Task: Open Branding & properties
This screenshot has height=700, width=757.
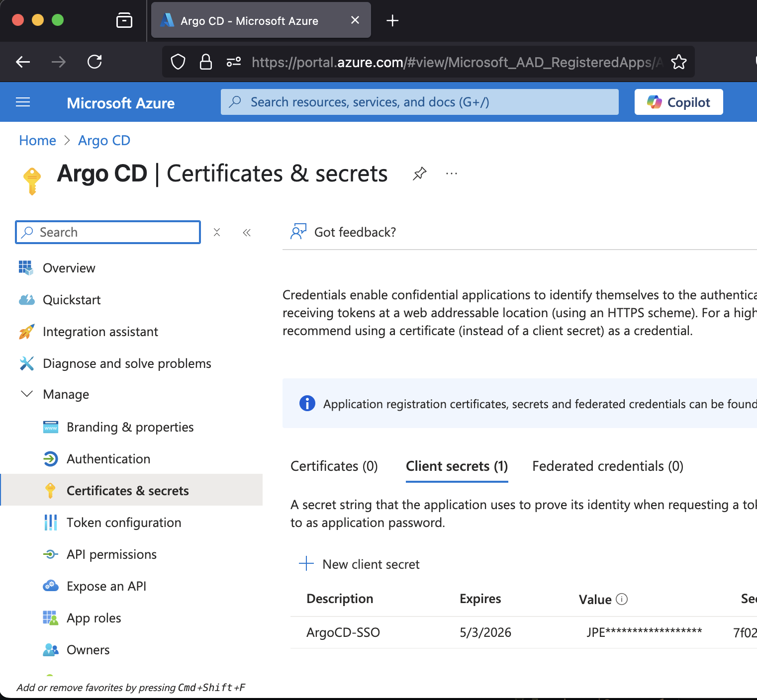Action: [131, 427]
